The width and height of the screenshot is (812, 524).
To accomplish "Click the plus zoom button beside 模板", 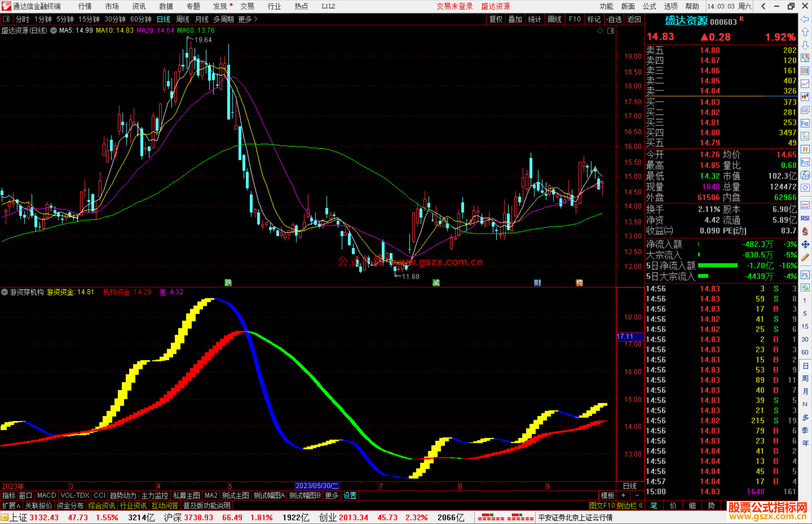I will click(x=623, y=495).
